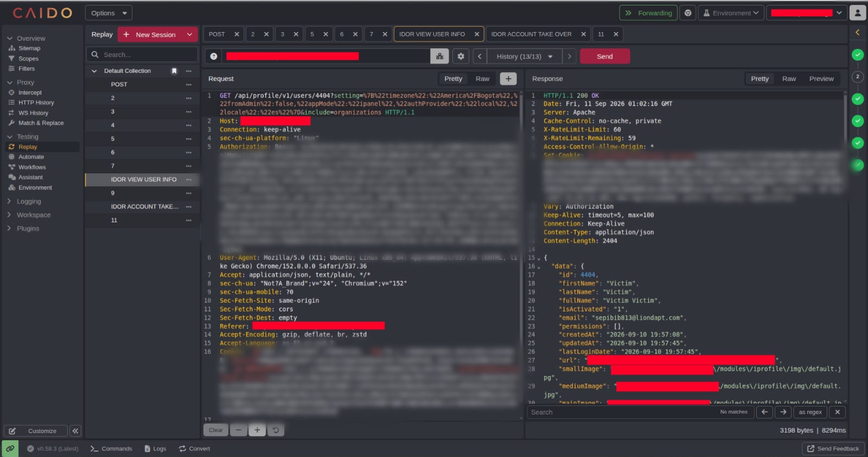This screenshot has width=868, height=457.
Task: Open Send Feedback link
Action: click(x=833, y=449)
